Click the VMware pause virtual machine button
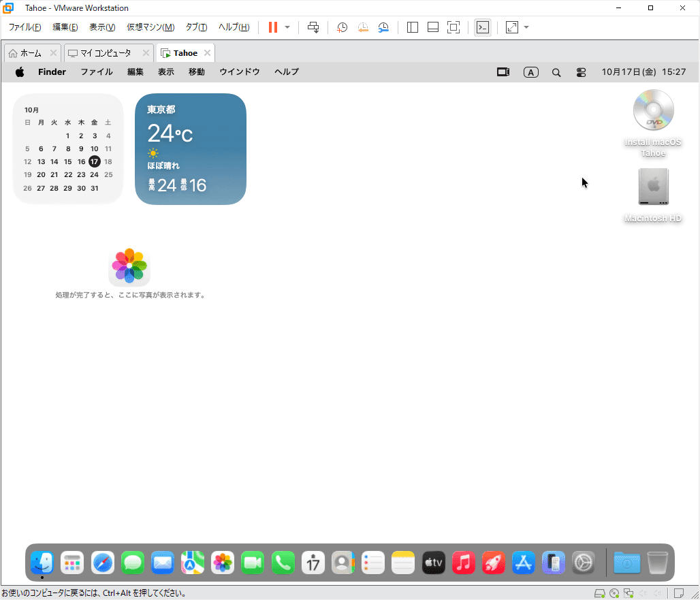The height and width of the screenshot is (600, 700). point(273,27)
